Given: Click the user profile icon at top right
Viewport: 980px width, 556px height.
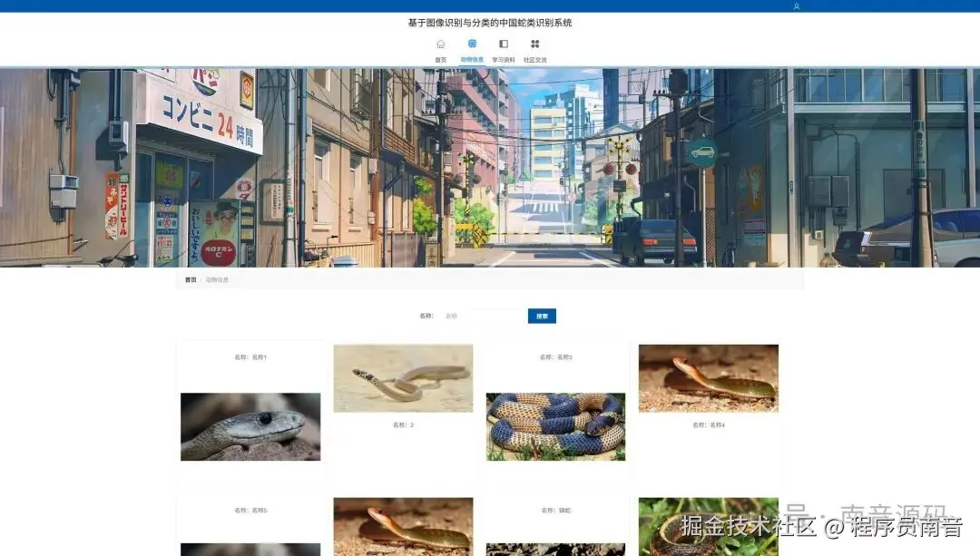Looking at the screenshot, I should click(796, 5).
